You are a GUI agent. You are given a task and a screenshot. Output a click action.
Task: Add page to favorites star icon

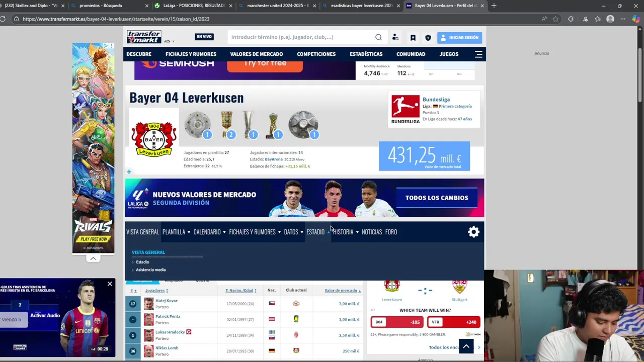tap(555, 19)
